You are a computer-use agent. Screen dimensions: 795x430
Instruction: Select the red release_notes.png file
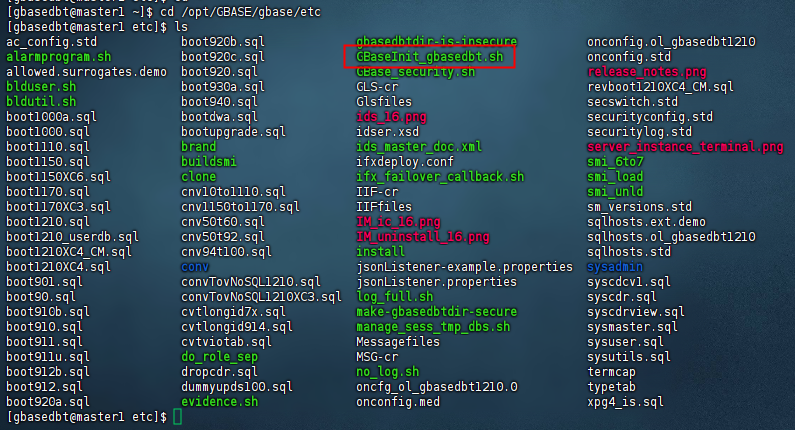pyautogui.click(x=646, y=72)
